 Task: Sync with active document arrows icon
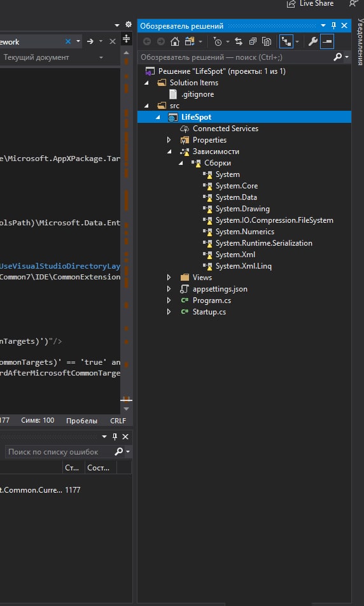click(239, 42)
